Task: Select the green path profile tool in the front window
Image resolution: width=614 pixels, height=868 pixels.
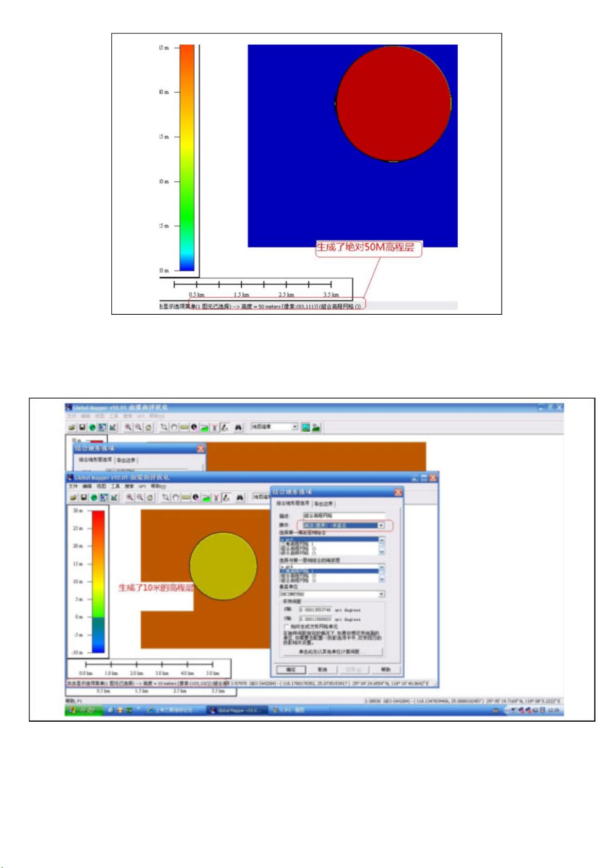Action: (x=205, y=498)
